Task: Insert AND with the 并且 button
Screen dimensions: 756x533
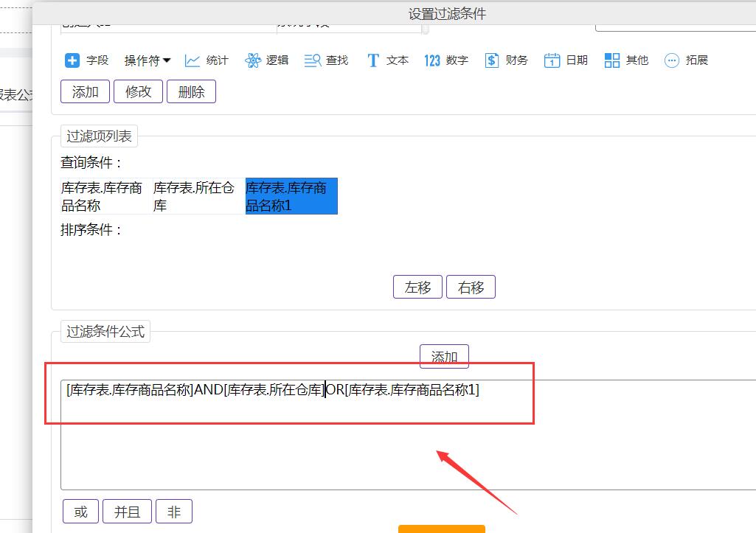Action: coord(128,512)
